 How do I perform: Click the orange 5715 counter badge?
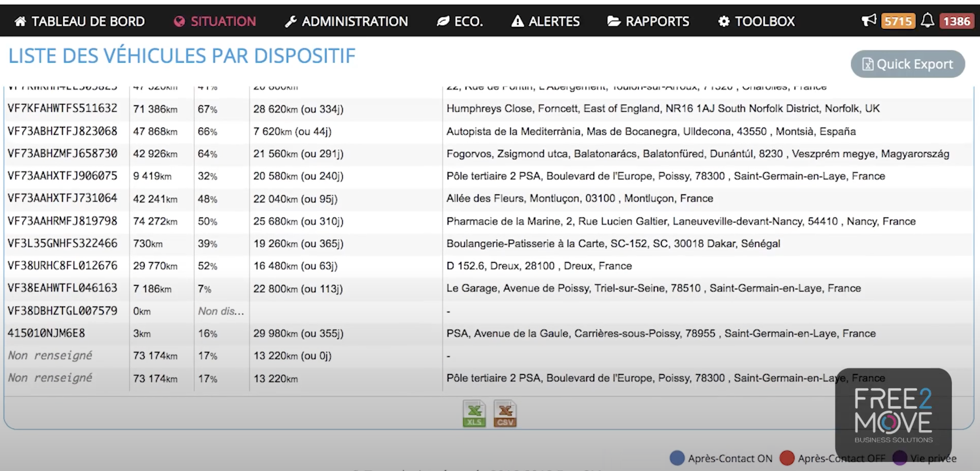[898, 21]
